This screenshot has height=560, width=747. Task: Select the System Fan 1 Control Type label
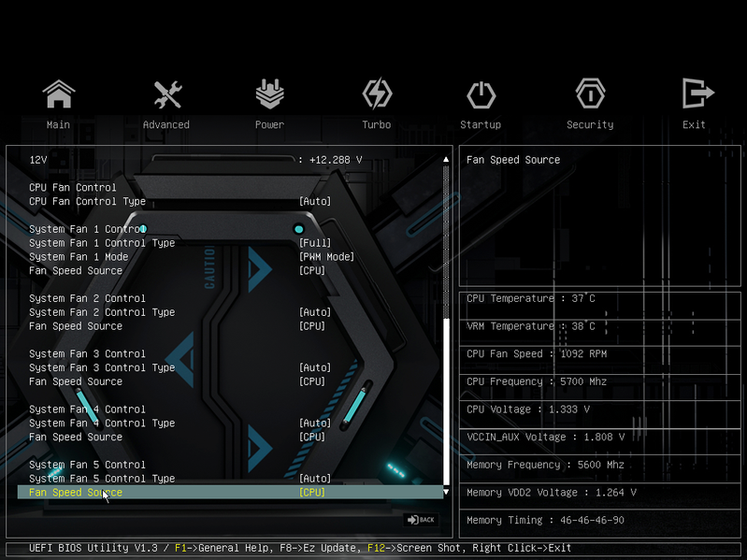pos(102,243)
